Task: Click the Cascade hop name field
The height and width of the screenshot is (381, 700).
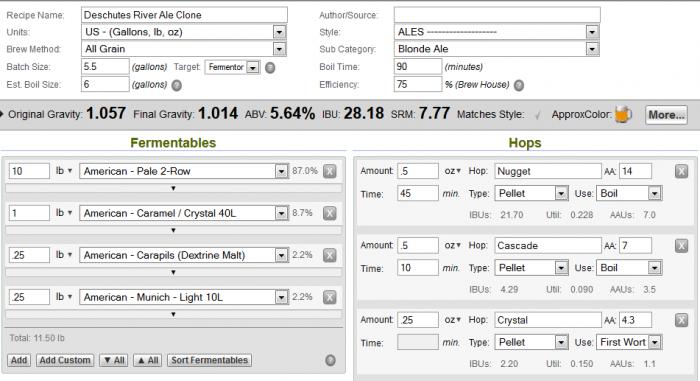Action: pyautogui.click(x=548, y=245)
